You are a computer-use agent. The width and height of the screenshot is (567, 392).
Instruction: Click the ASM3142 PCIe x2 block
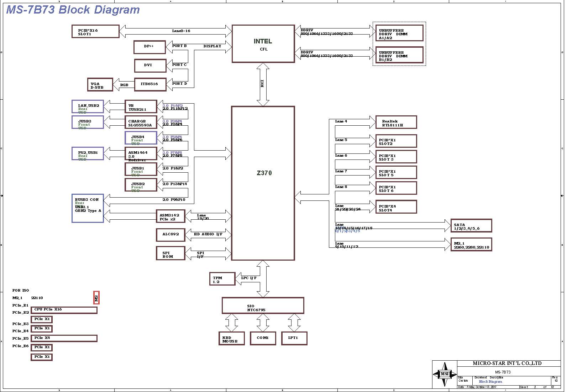click(170, 216)
